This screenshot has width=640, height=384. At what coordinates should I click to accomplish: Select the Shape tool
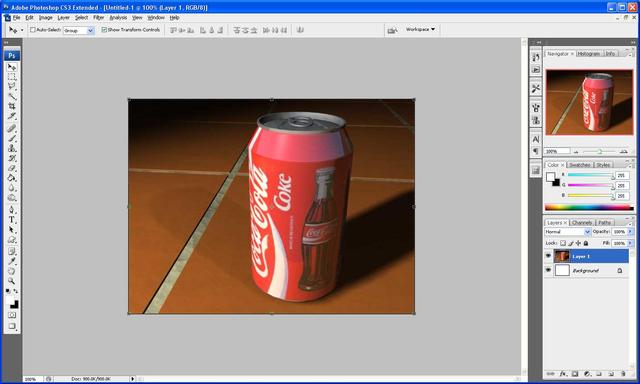[x=12, y=240]
